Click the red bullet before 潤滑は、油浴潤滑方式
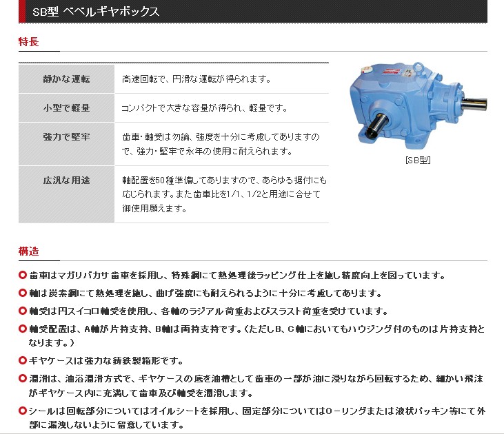This screenshot has height=434, width=504. tap(23, 379)
